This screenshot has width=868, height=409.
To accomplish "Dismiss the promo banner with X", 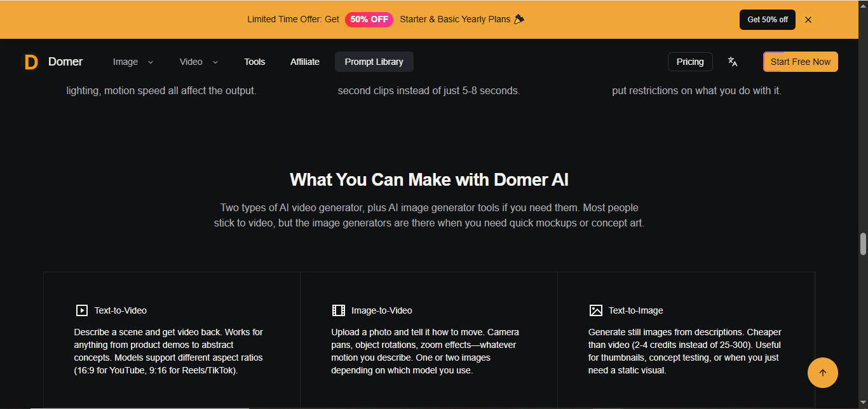I will pyautogui.click(x=808, y=20).
